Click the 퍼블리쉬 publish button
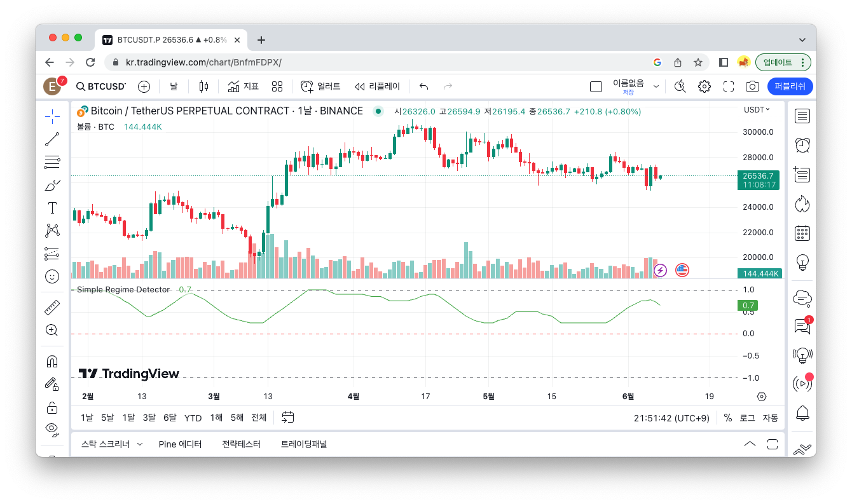The height and width of the screenshot is (504, 852). tap(790, 86)
